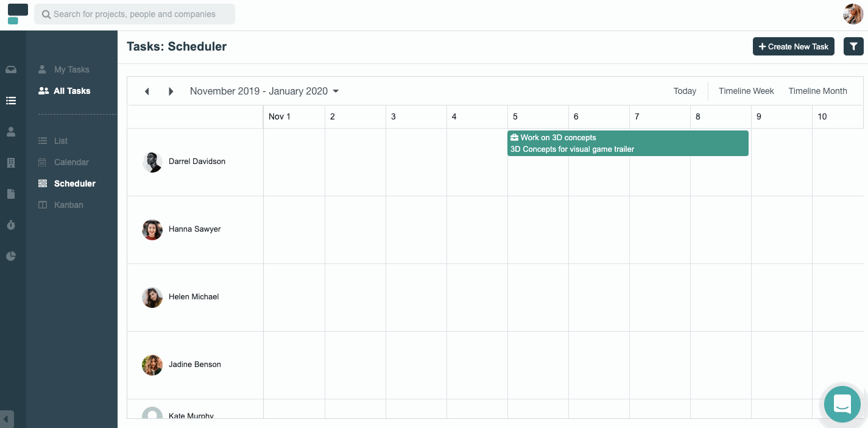Click the day 10 column header
The width and height of the screenshot is (868, 428).
838,116
